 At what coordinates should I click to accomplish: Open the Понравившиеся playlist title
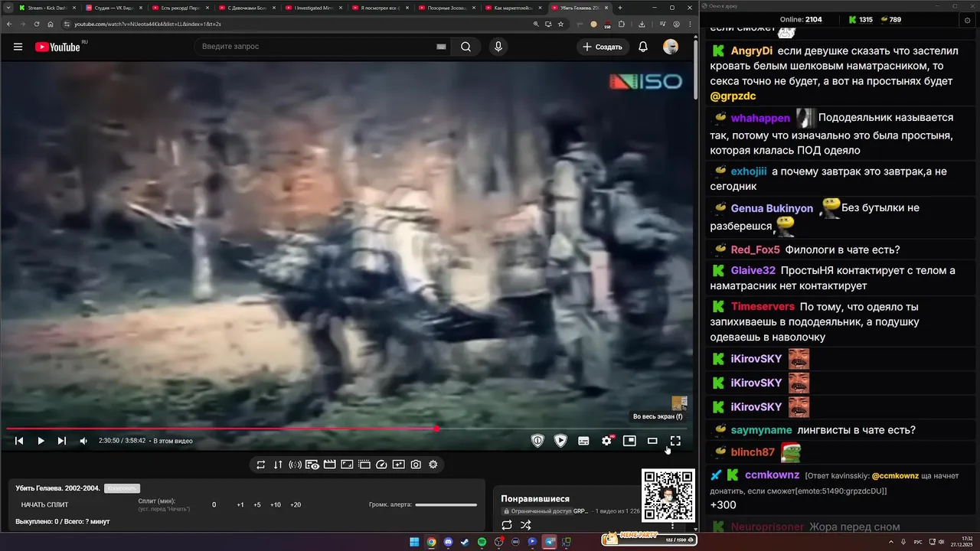pos(535,499)
